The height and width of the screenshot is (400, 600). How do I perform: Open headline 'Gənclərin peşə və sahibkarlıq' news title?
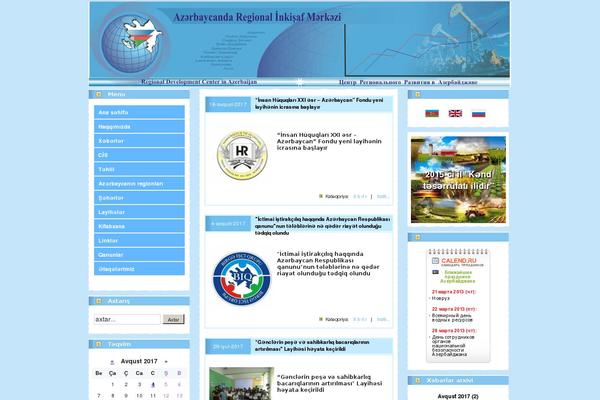point(312,346)
